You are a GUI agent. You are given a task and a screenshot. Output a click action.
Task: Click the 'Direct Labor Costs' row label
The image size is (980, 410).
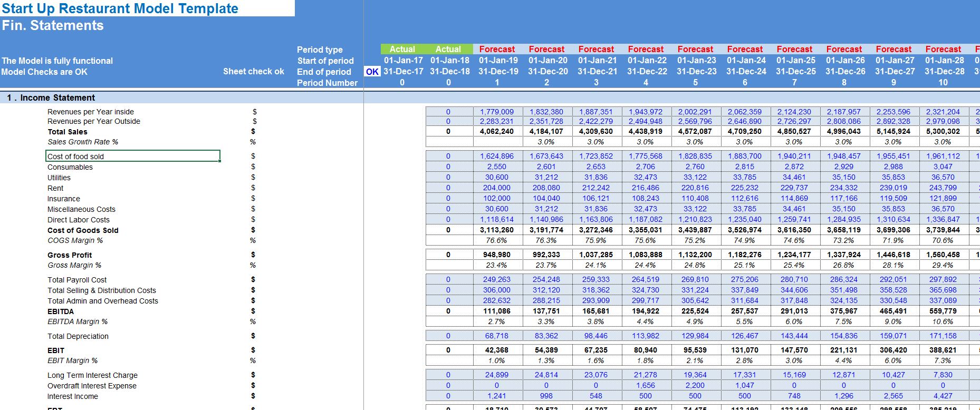pyautogui.click(x=79, y=220)
